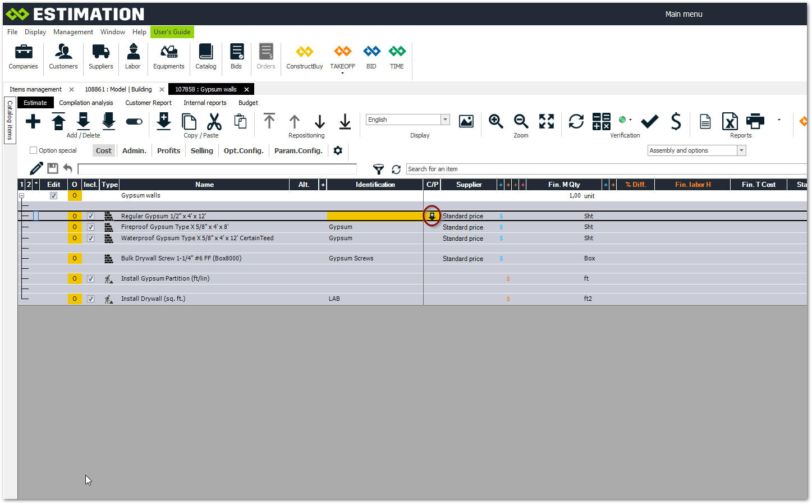The width and height of the screenshot is (812, 504).
Task: Open the Companies module
Action: (x=23, y=57)
